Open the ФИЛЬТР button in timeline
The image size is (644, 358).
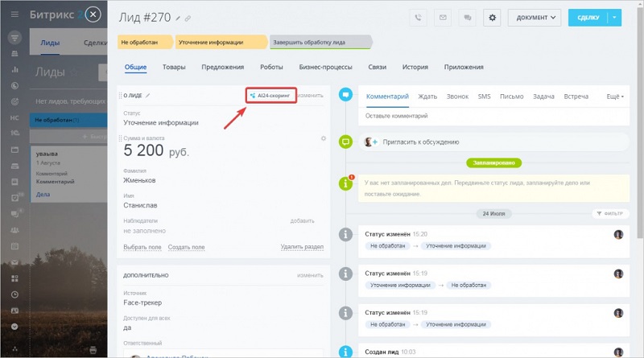[x=610, y=213]
